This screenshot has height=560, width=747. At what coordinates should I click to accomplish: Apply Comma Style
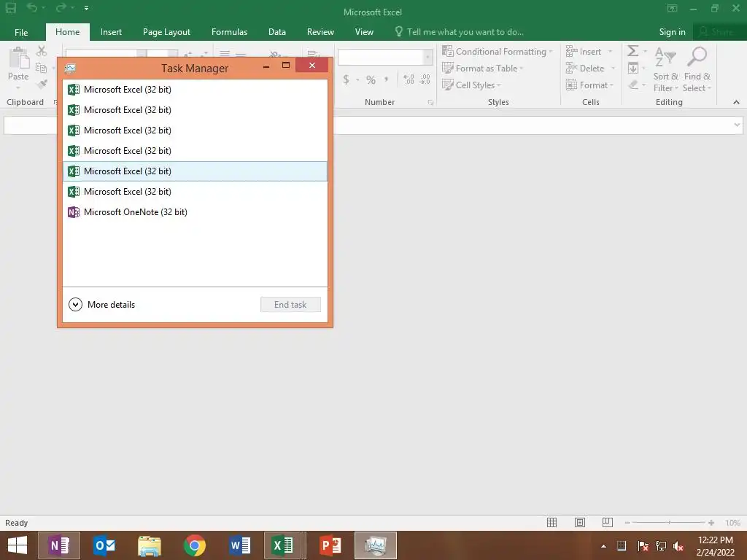tap(387, 79)
